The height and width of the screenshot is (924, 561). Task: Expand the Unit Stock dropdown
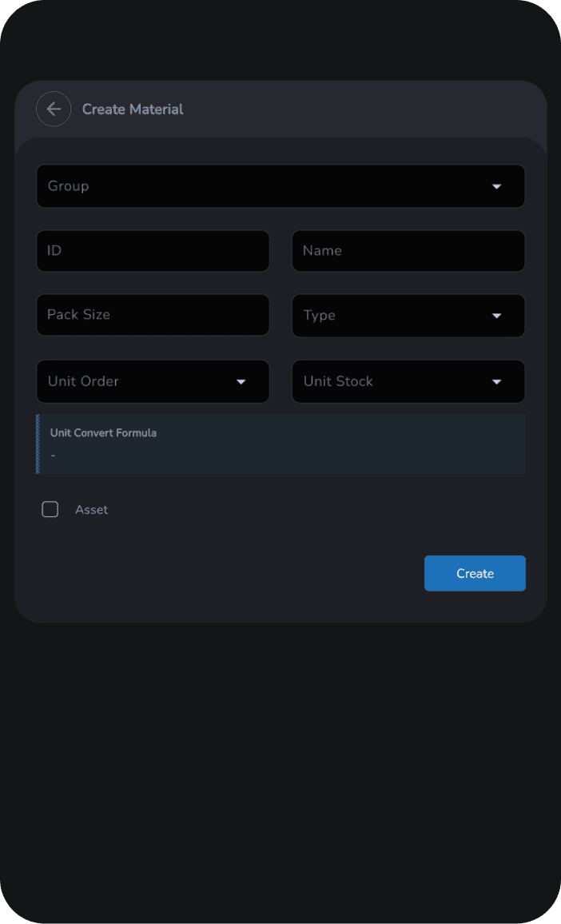click(392, 382)
